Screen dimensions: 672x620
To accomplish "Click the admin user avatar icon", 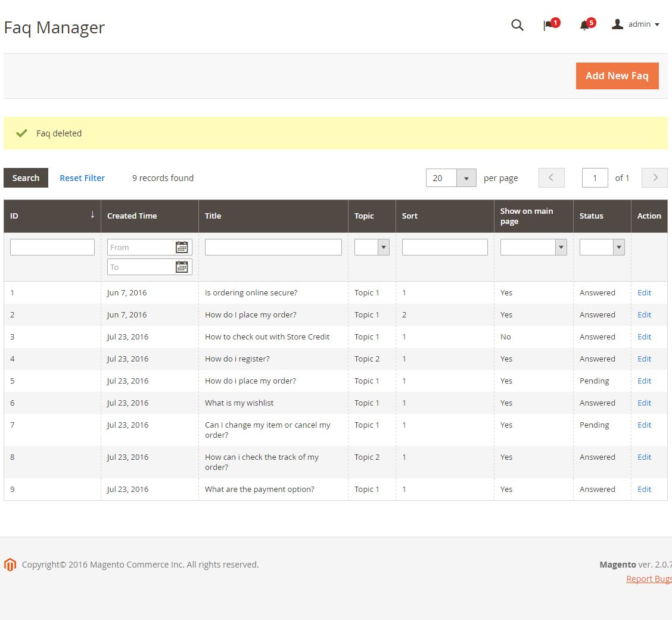I will coord(617,24).
